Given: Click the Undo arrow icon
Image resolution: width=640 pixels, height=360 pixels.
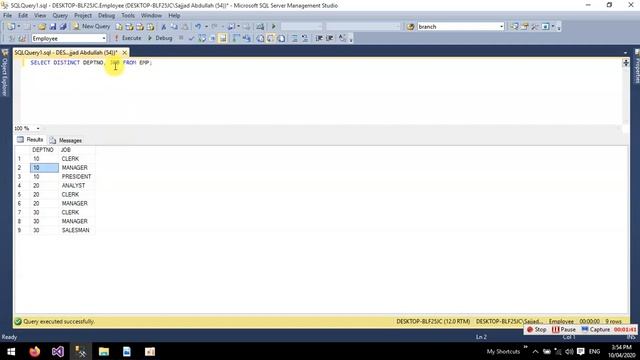Looking at the screenshot, I should click(x=198, y=27).
